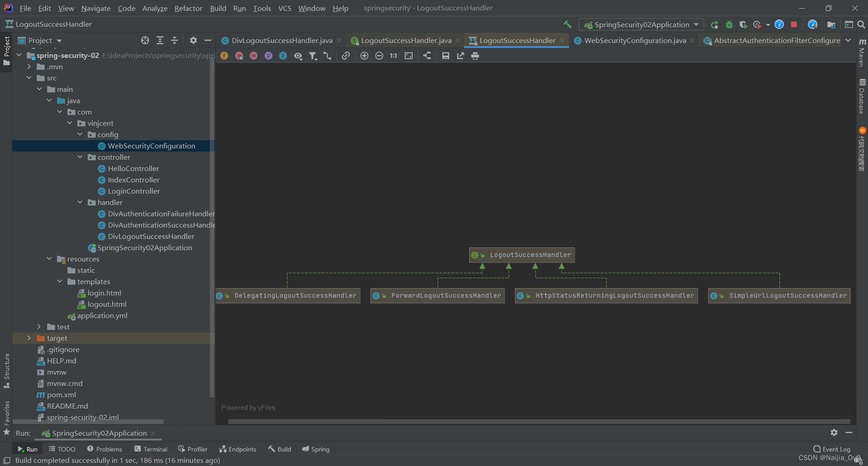Toggle Fields display in diagram toolbar
Viewport: 868px width, 466px height.
tap(224, 56)
